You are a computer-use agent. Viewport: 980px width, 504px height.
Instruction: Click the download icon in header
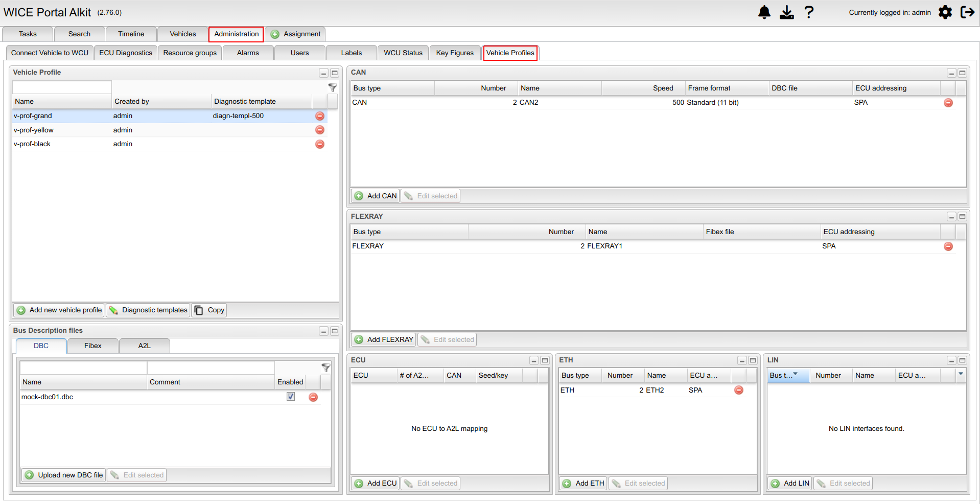[786, 12]
